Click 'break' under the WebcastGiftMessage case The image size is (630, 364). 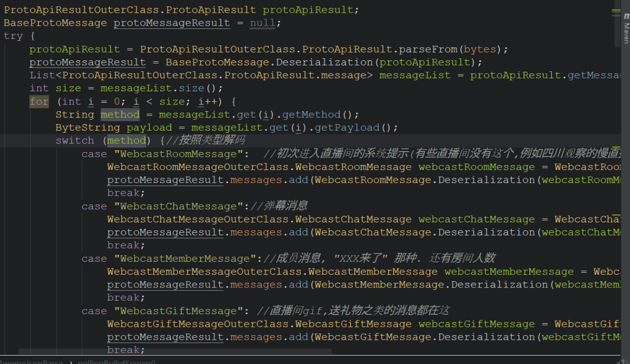pyautogui.click(x=123, y=350)
